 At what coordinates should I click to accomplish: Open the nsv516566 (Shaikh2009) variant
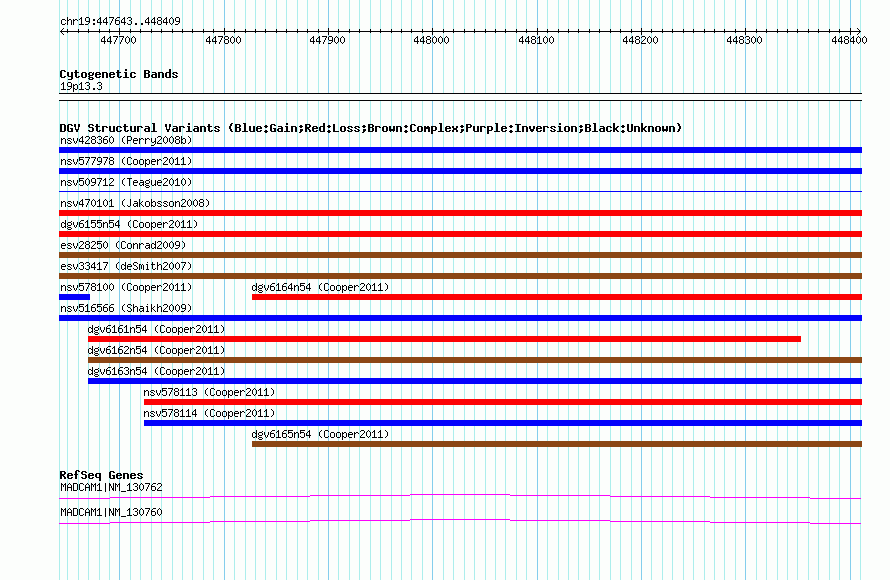point(460,318)
